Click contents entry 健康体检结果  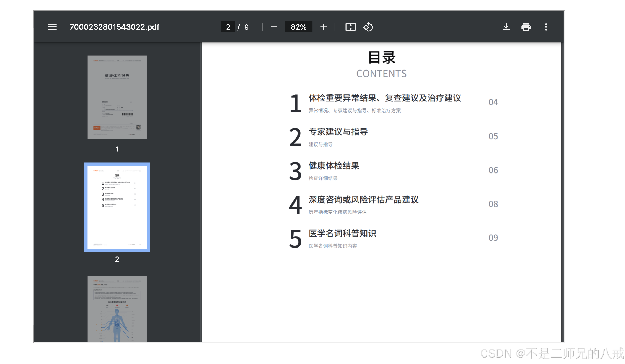coord(334,166)
